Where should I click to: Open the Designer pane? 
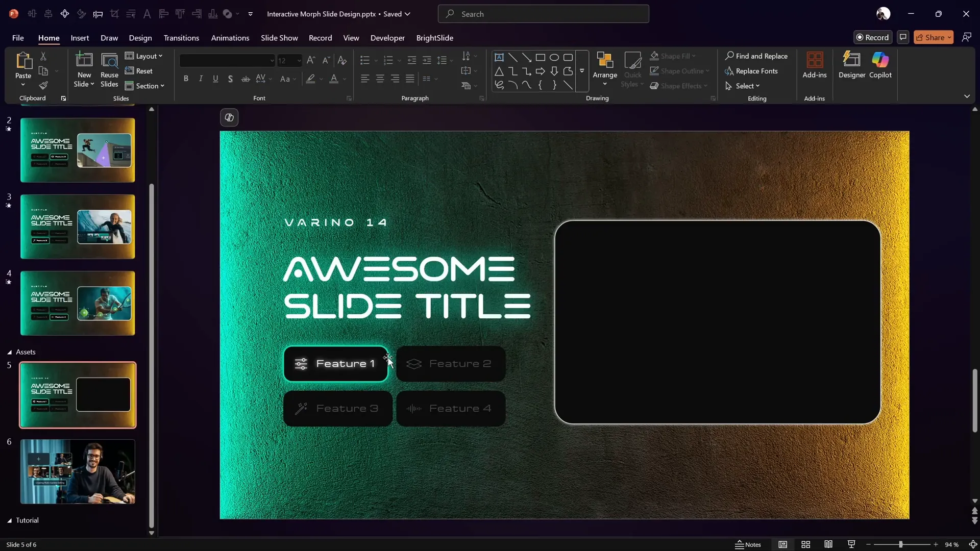[x=851, y=65]
